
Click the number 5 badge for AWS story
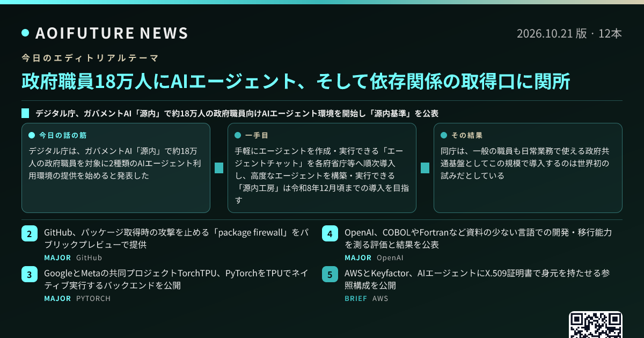(330, 275)
